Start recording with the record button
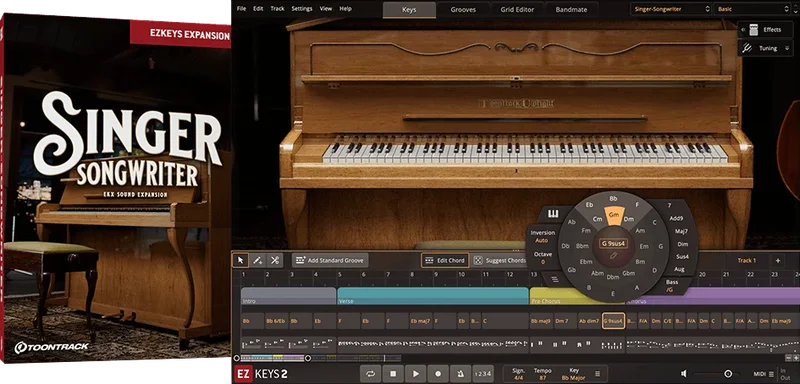Viewport: 800px width, 384px height. pos(438,374)
